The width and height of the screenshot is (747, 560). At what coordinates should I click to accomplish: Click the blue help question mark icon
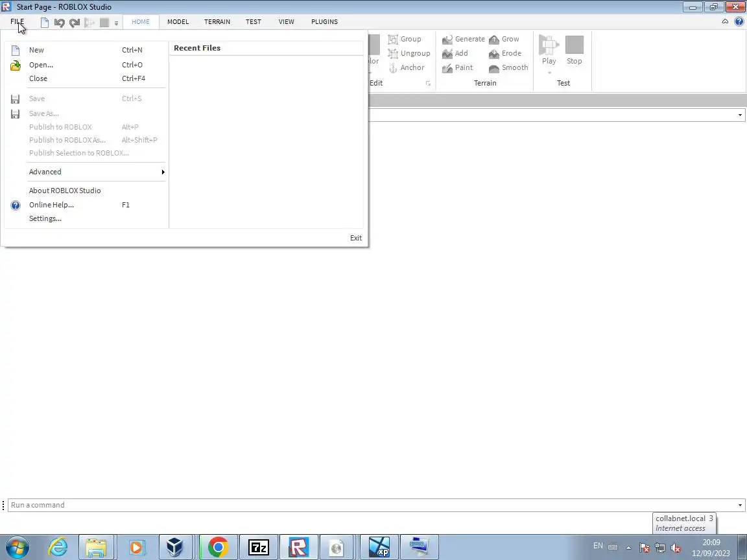[739, 21]
